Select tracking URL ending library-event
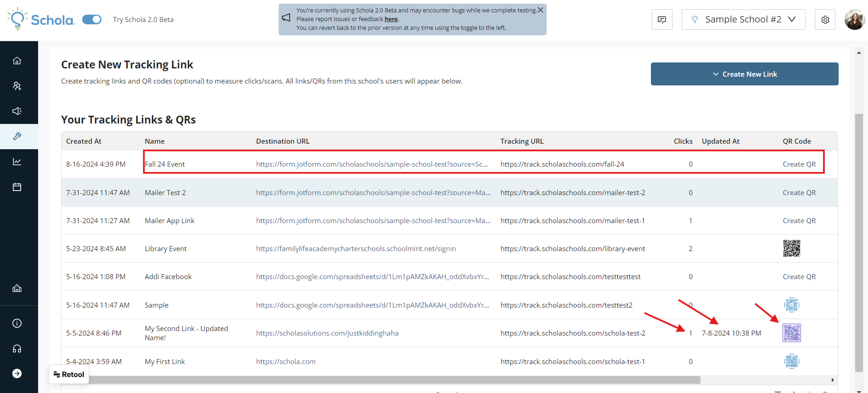The height and width of the screenshot is (393, 868). pos(573,249)
